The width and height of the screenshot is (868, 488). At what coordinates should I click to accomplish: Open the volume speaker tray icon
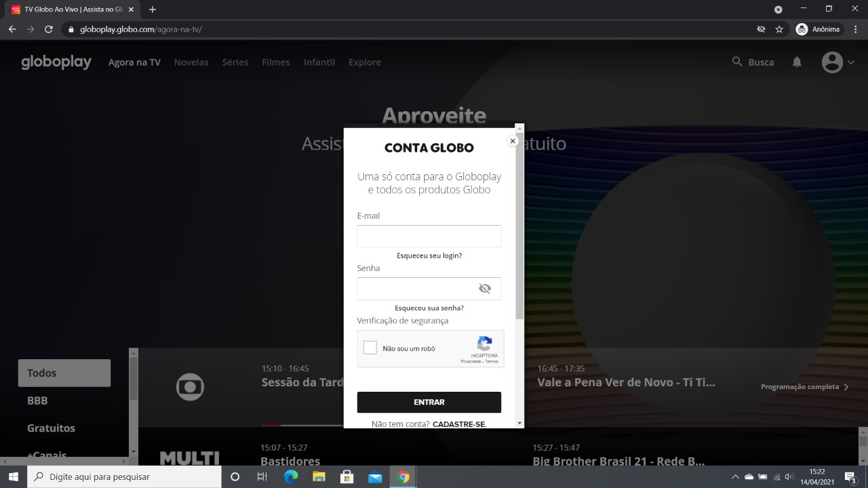click(789, 477)
